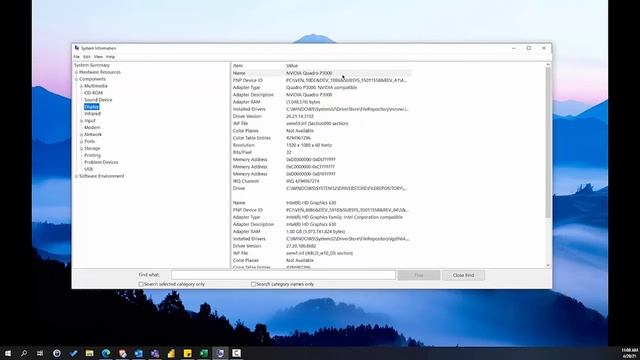Collapse the Components node
Viewport: 640px width, 360px height.
tap(76, 79)
